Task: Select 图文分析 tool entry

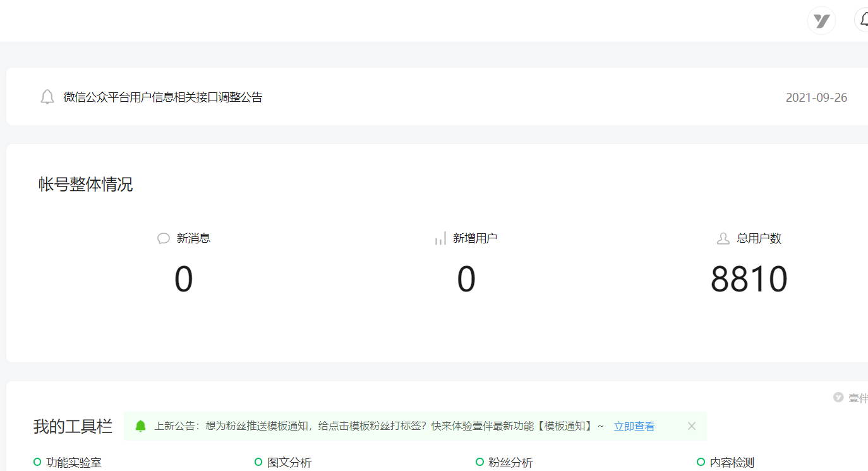Action: coord(289,463)
